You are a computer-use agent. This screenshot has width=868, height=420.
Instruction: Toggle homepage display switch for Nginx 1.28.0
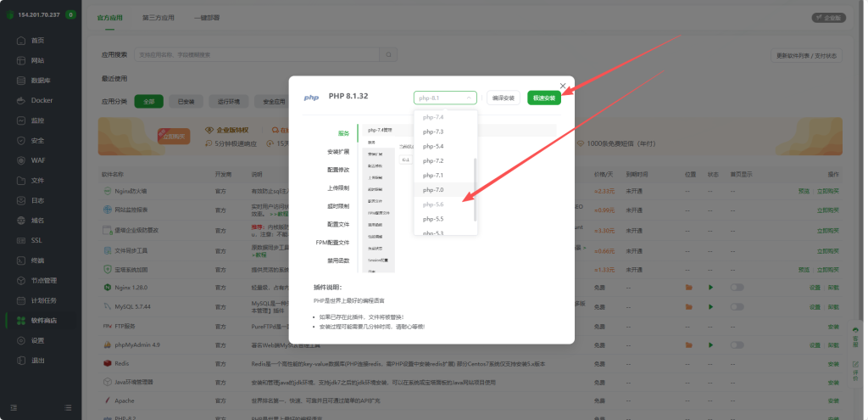737,288
